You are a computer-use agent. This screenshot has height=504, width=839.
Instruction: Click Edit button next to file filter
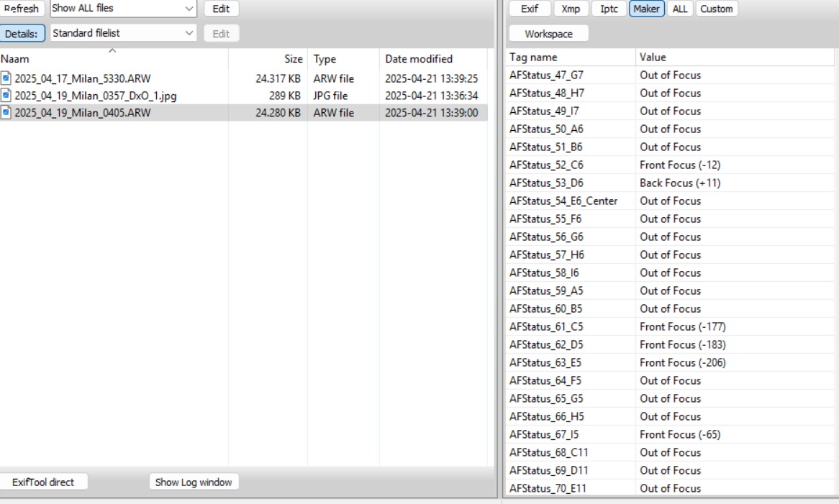pos(221,9)
